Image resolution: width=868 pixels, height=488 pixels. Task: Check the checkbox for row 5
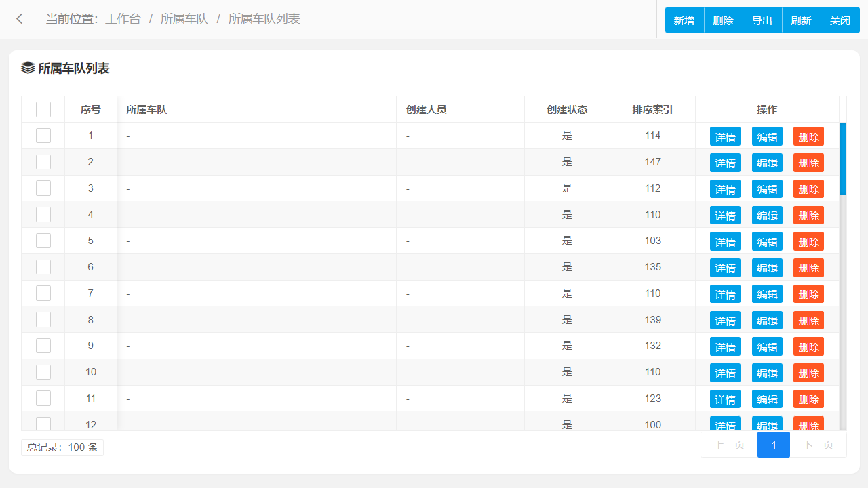pos(43,241)
